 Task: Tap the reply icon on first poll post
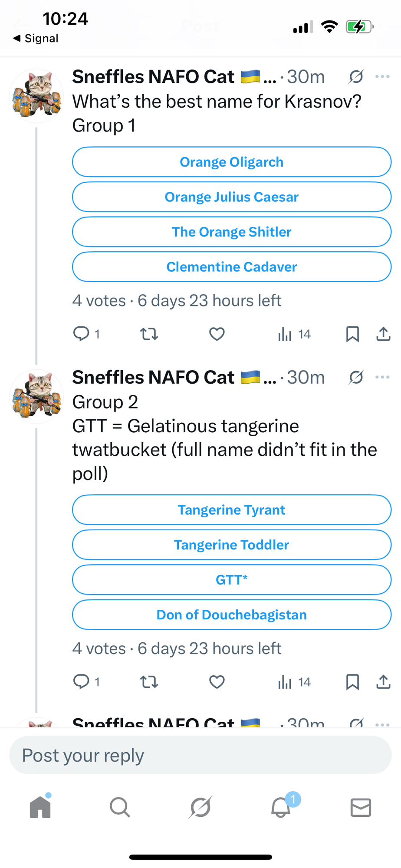click(81, 334)
